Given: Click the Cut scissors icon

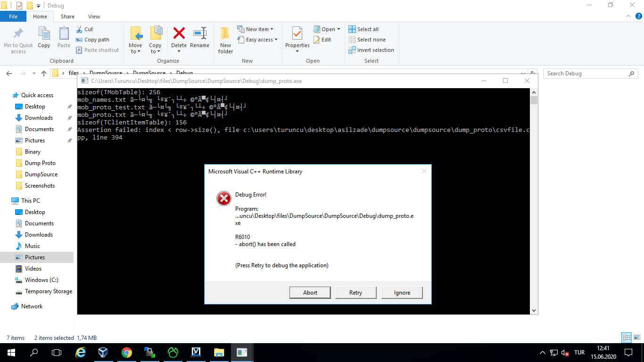Looking at the screenshot, I should pos(79,29).
